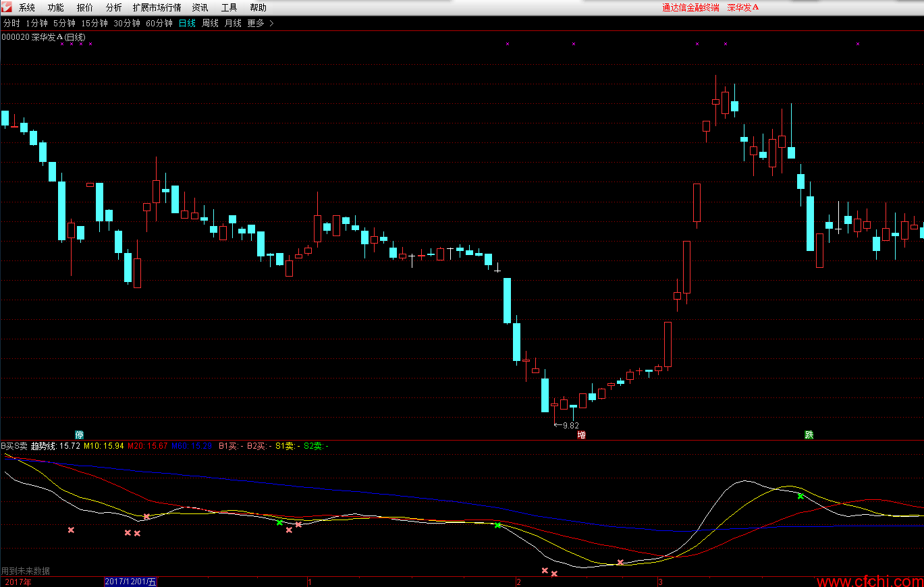Image resolution: width=924 pixels, height=587 pixels.
Task: Open the 帮助 menu
Action: tap(258, 8)
